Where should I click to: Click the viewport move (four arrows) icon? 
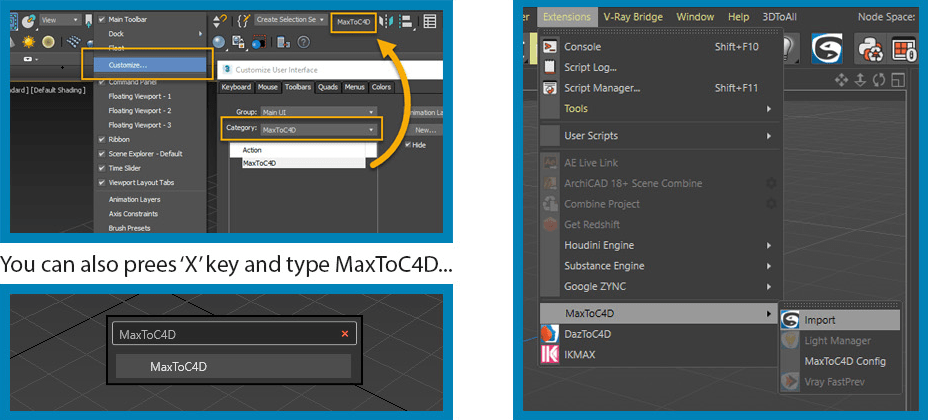click(841, 80)
